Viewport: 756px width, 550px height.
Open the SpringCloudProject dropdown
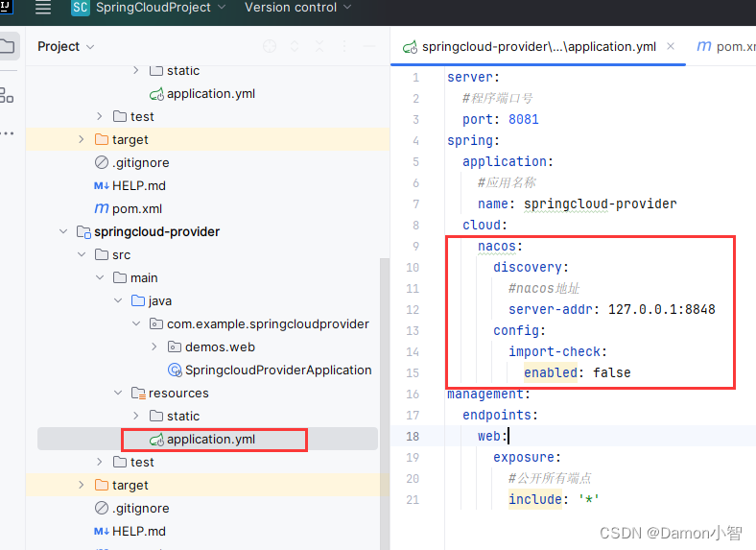(x=160, y=8)
